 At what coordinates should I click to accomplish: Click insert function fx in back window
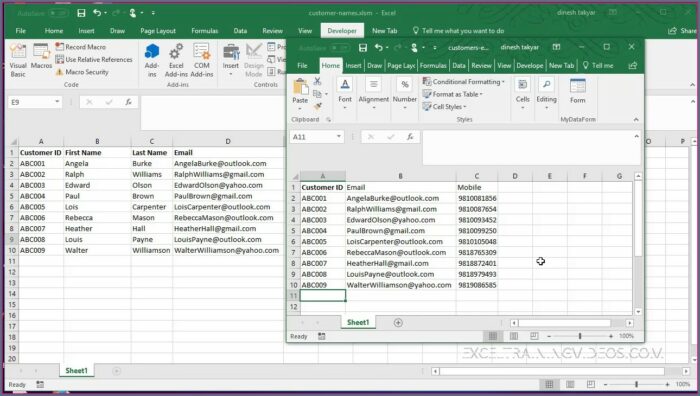[129, 102]
